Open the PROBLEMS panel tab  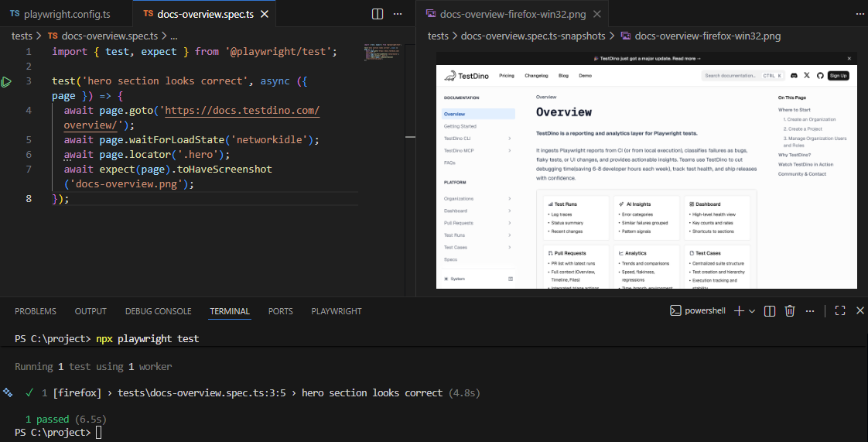click(36, 311)
